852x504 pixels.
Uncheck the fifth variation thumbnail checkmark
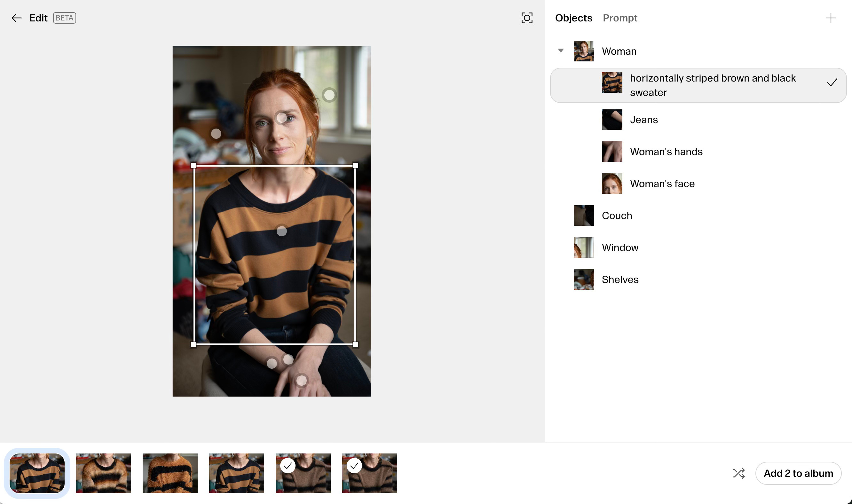pyautogui.click(x=288, y=466)
